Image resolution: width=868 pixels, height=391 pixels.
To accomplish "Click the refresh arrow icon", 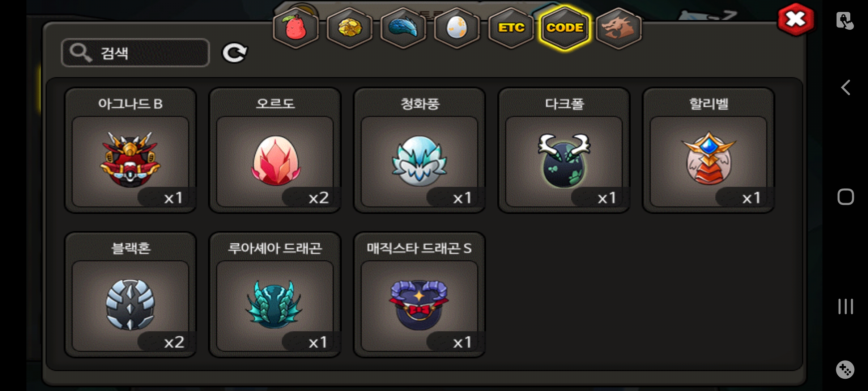I will [234, 53].
